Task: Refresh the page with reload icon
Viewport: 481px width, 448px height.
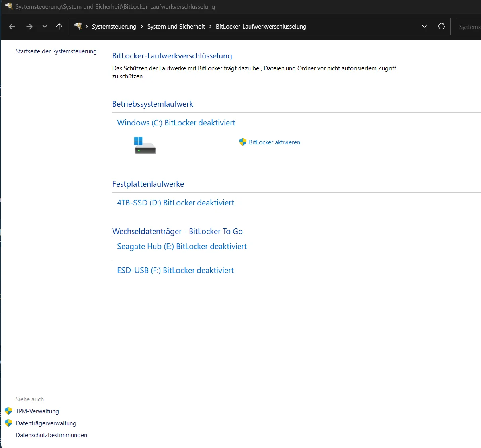Action: tap(442, 26)
